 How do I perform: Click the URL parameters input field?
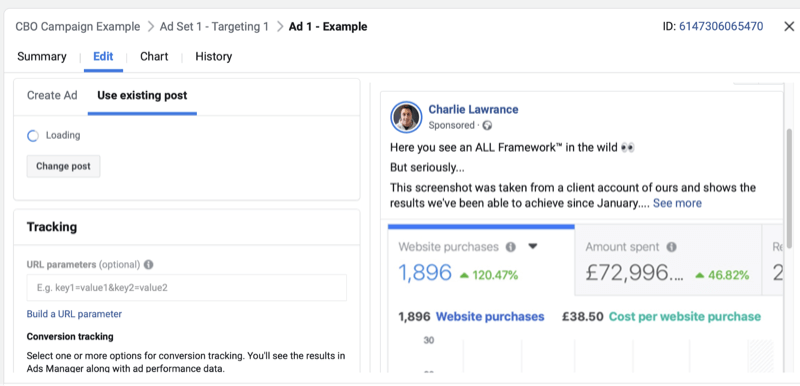[187, 288]
